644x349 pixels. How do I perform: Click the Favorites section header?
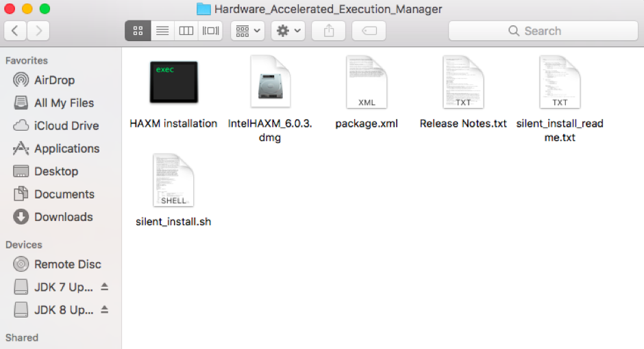click(27, 61)
